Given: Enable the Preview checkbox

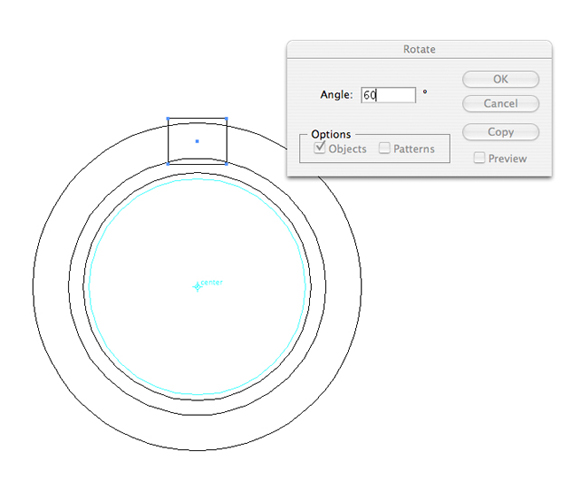Looking at the screenshot, I should click(x=479, y=158).
